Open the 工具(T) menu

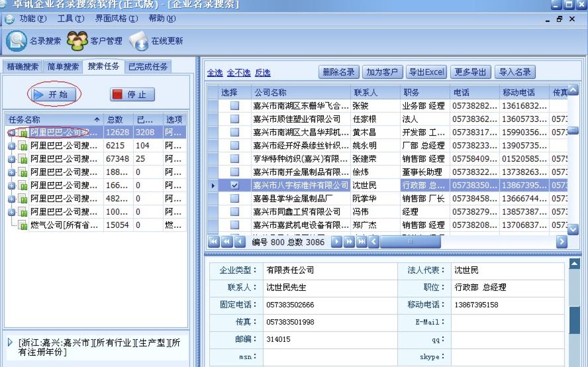(70, 19)
